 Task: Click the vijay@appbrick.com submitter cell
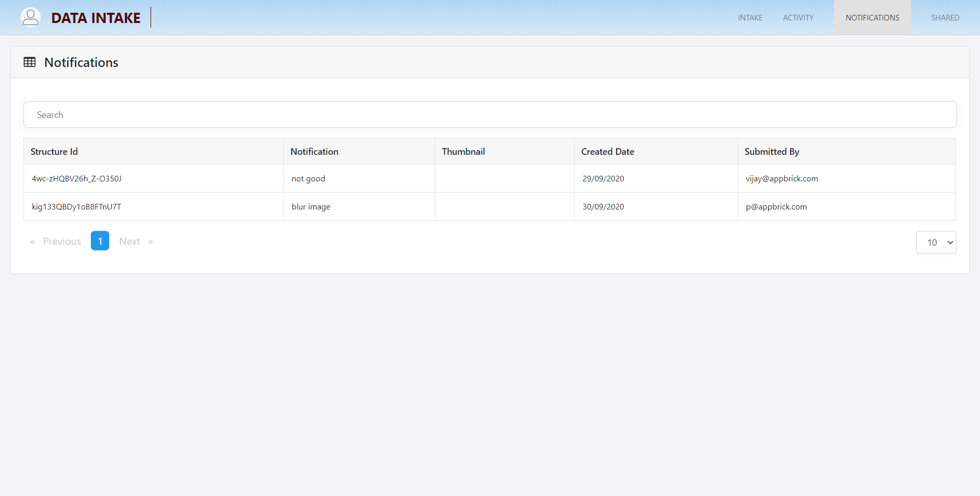tap(781, 179)
